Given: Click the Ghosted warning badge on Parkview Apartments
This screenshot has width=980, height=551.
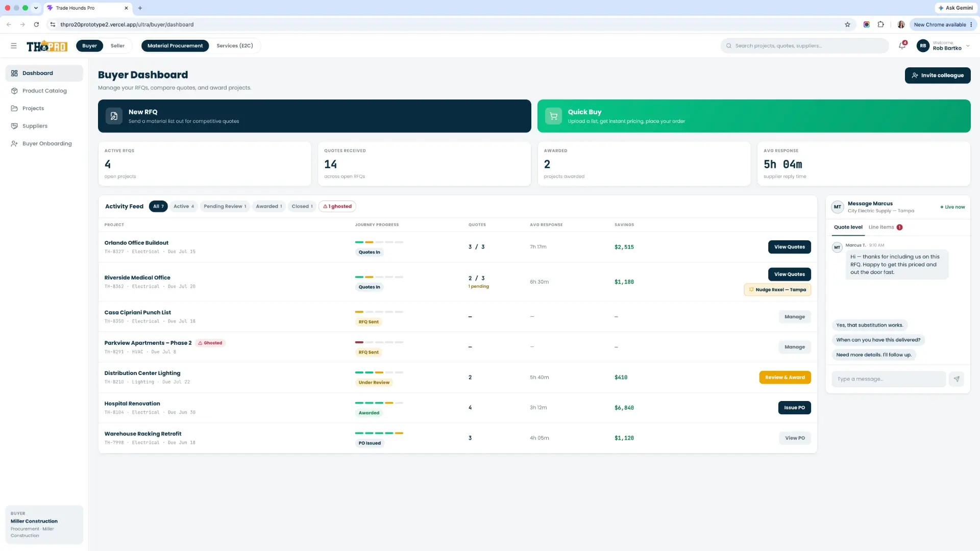Looking at the screenshot, I should pyautogui.click(x=210, y=343).
